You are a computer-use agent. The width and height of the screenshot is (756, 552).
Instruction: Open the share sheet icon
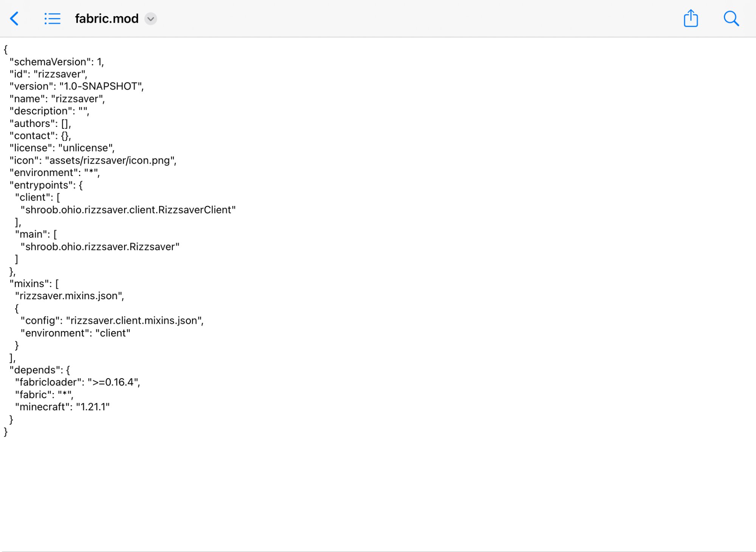pos(691,18)
